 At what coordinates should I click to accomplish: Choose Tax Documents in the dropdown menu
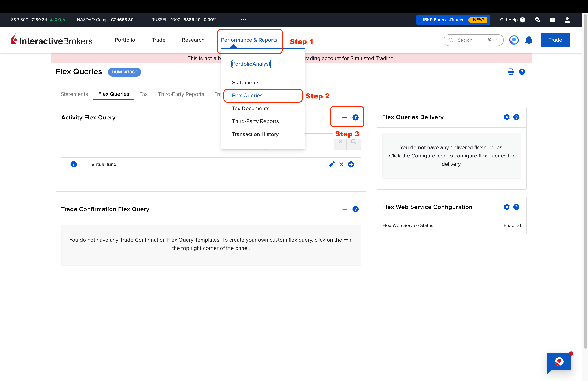coord(251,108)
